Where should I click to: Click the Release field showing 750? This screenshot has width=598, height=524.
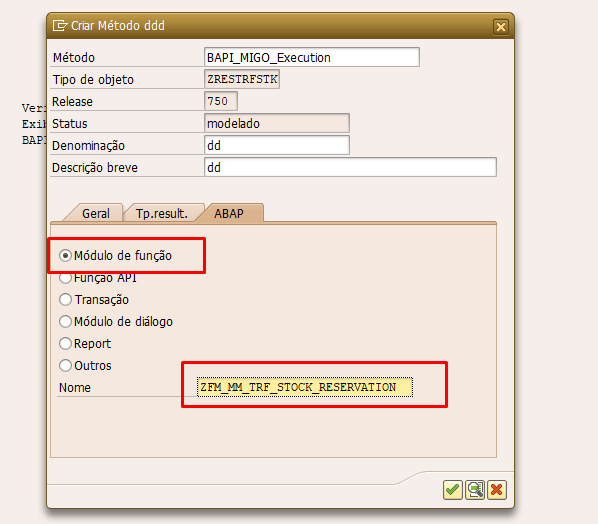[221, 101]
